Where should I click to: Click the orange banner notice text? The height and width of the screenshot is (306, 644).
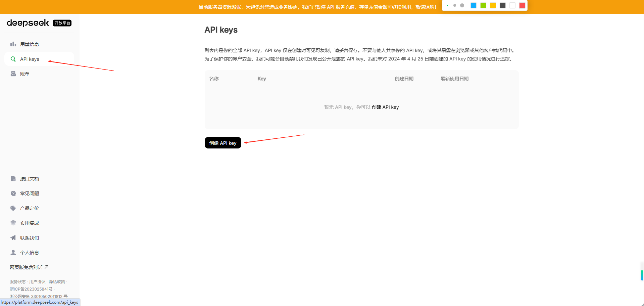pos(317,7)
